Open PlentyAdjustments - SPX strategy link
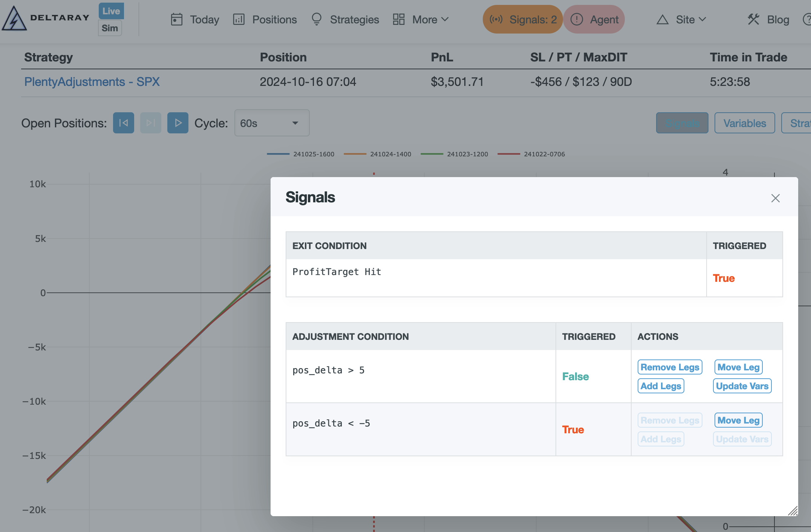The width and height of the screenshot is (811, 532). click(x=92, y=82)
